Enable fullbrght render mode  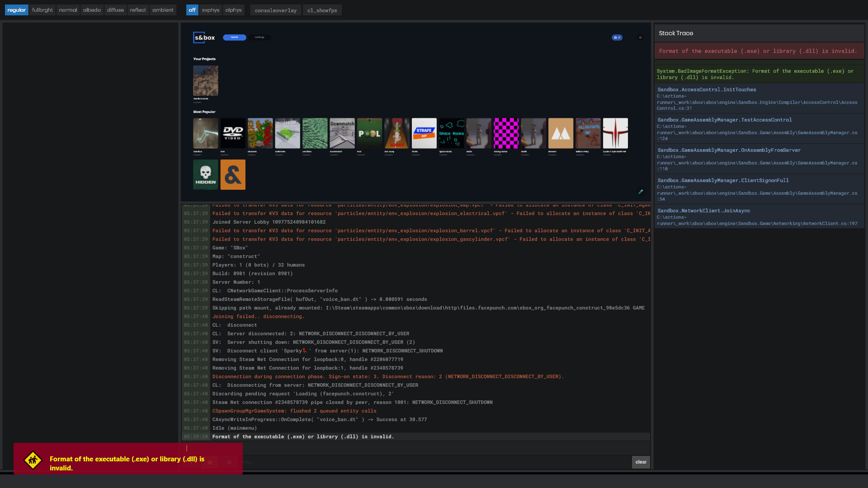coord(42,9)
